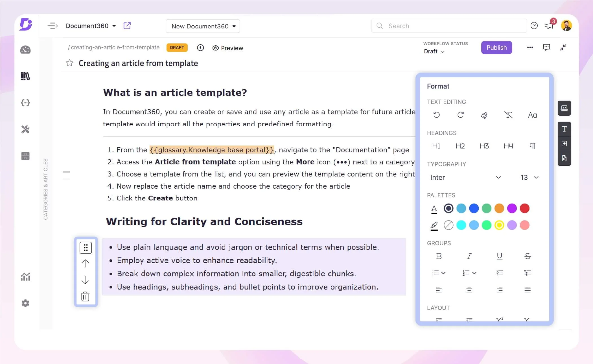Toggle the left navigation menu expand icon
Viewport: 593px width, 364px height.
click(x=52, y=26)
